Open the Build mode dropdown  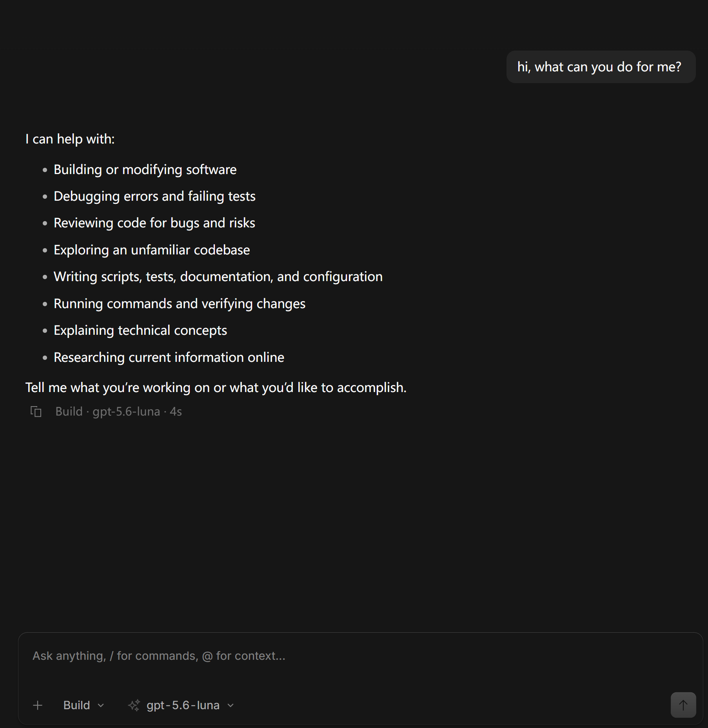coord(84,705)
